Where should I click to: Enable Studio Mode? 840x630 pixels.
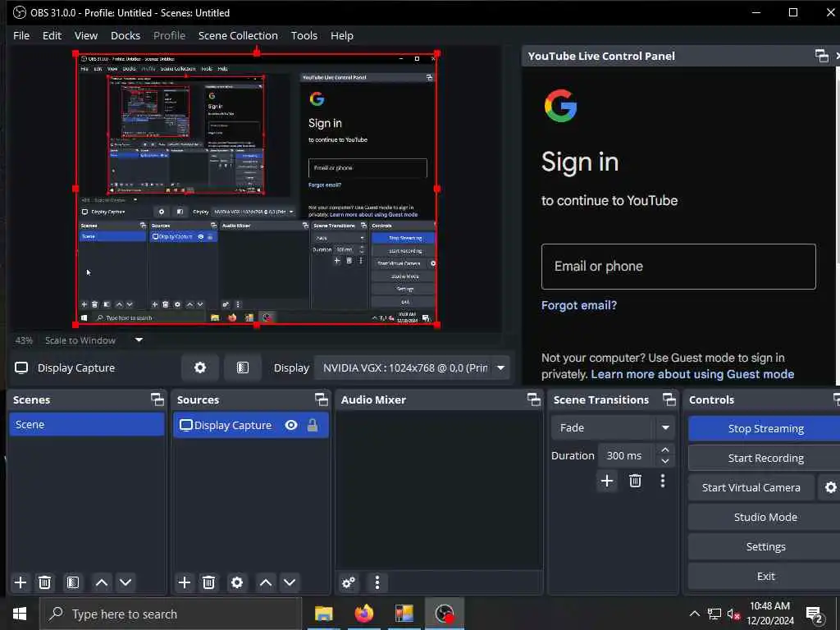pyautogui.click(x=765, y=517)
